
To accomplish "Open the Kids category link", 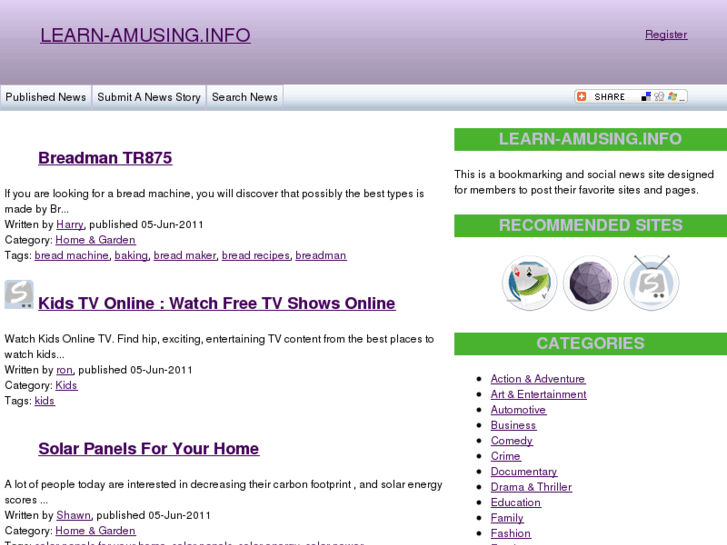I will 66,385.
